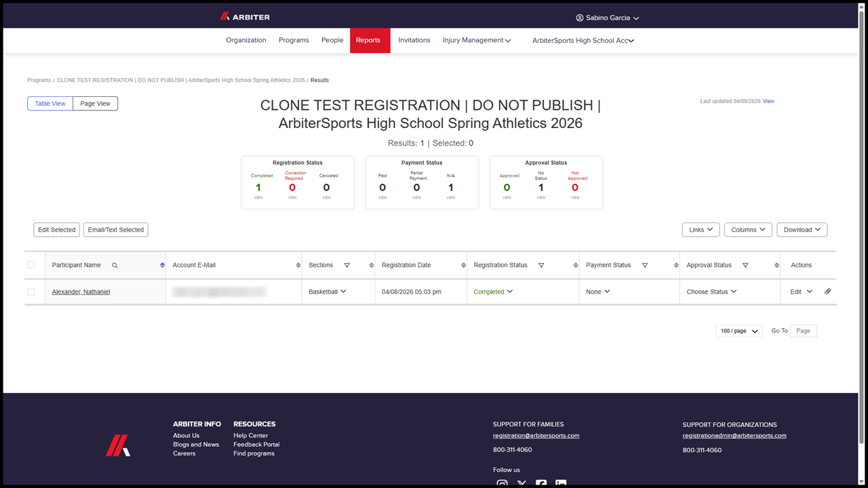
Task: Open the X (Twitter) icon under Follow us
Action: [x=521, y=484]
